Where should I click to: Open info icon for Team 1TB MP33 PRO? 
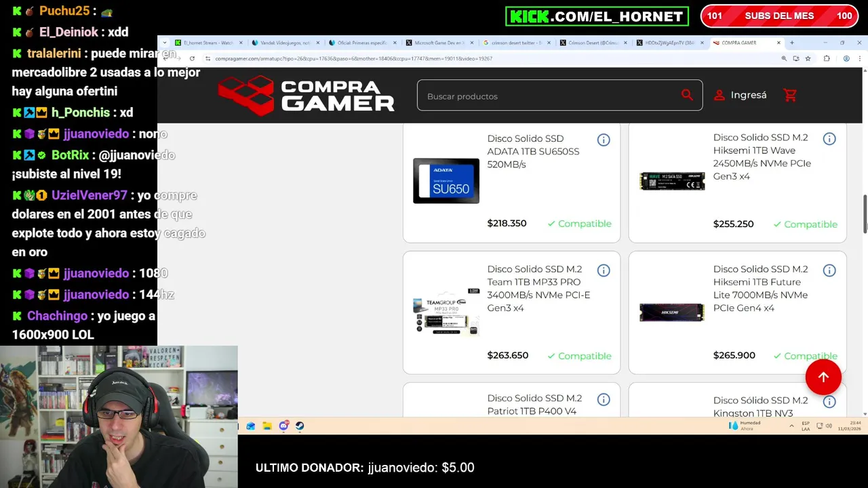604,270
